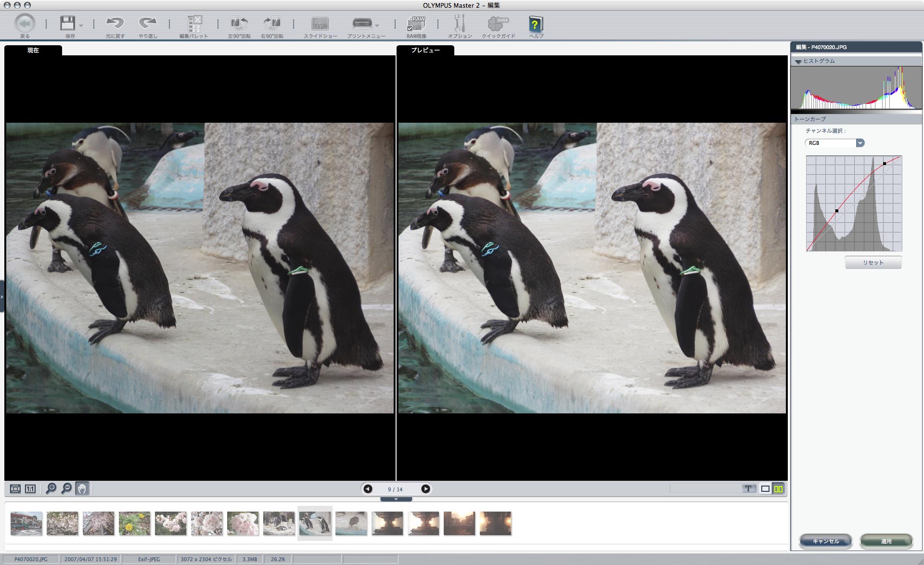Click the 右90°回転 rotate-right icon

click(272, 23)
